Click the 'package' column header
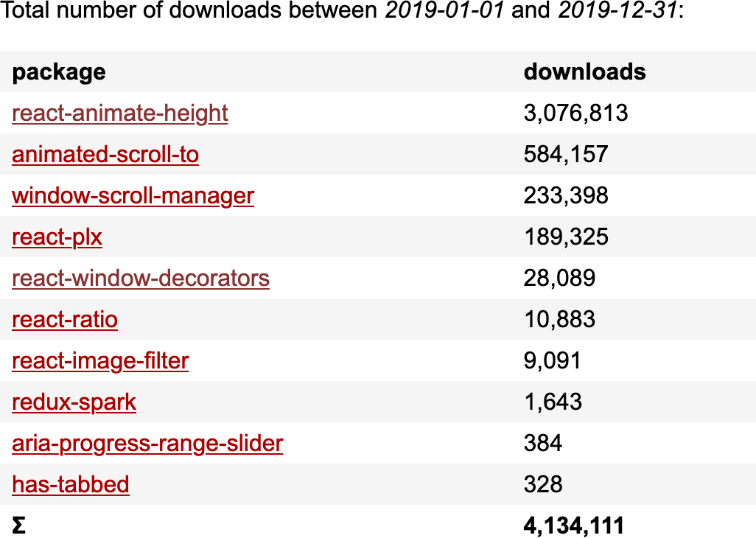This screenshot has height=538, width=756. [x=59, y=72]
